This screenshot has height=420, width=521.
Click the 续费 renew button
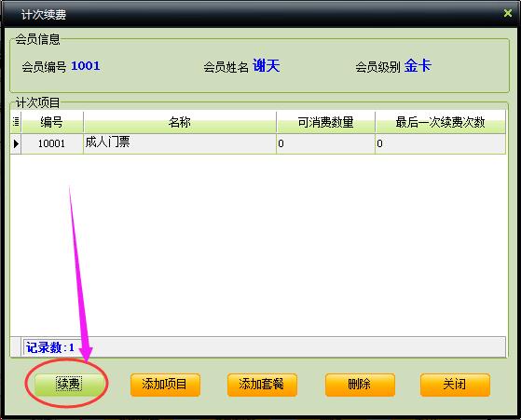68,384
